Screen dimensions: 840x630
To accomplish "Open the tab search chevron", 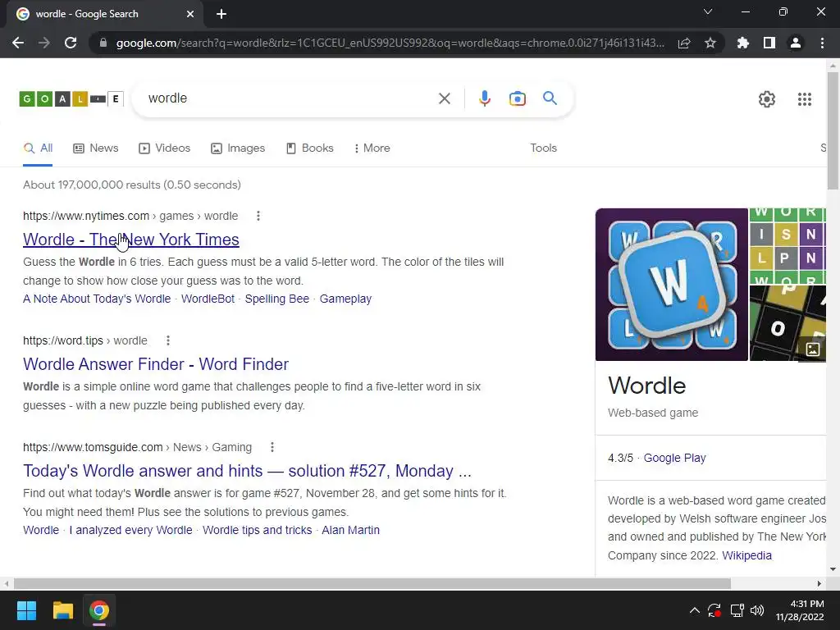I will point(708,11).
